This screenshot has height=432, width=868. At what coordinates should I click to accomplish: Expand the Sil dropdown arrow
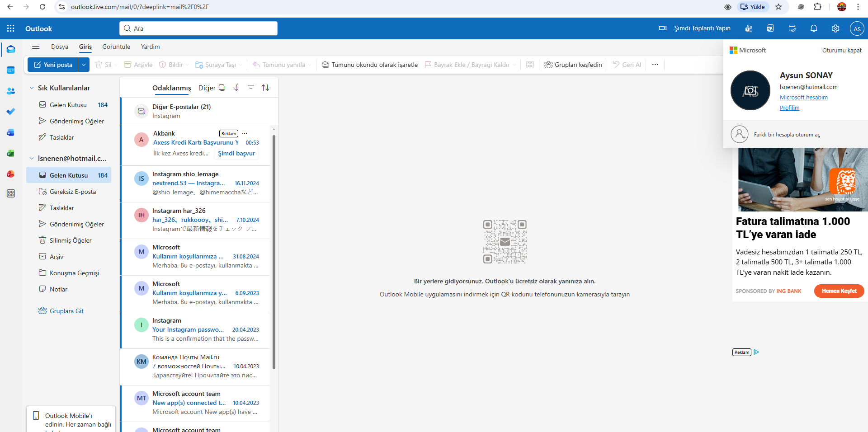click(116, 65)
